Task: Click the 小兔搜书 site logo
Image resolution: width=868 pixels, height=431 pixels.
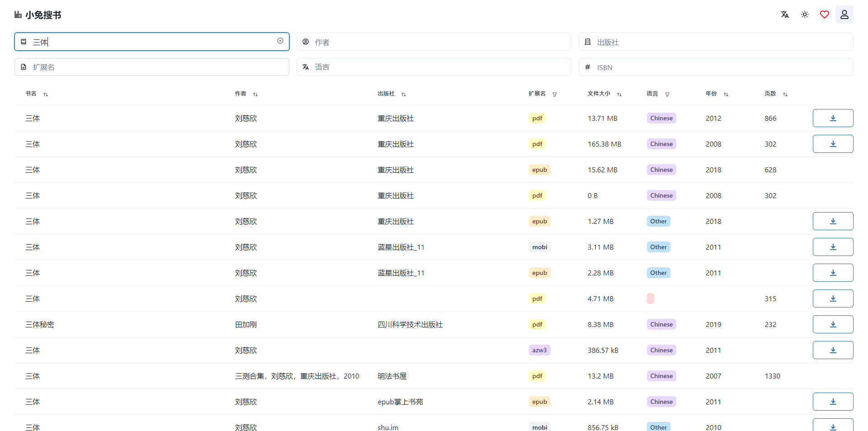Action: [x=38, y=15]
